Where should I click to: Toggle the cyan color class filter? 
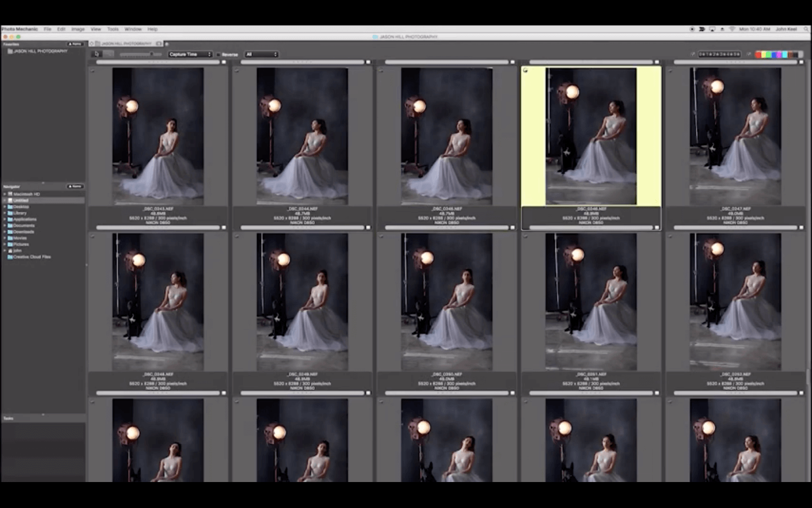coord(785,55)
